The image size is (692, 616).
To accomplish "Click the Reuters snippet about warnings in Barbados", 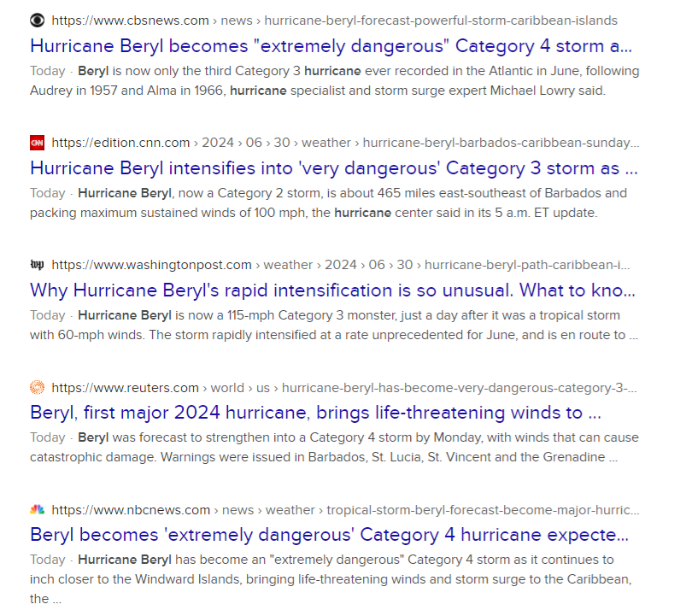I will click(x=333, y=448).
